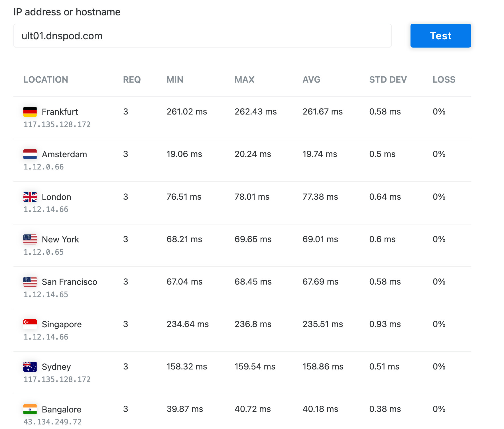Focus the IP address or hostname field
The image size is (504, 429).
[202, 36]
